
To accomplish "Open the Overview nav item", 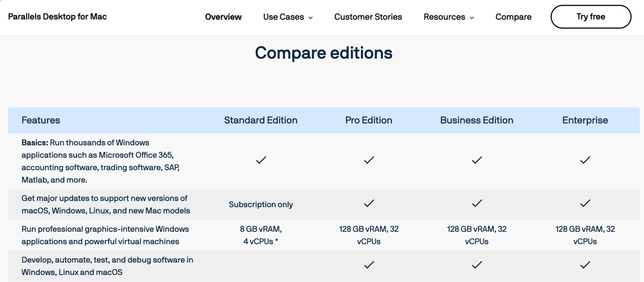I will tap(223, 17).
